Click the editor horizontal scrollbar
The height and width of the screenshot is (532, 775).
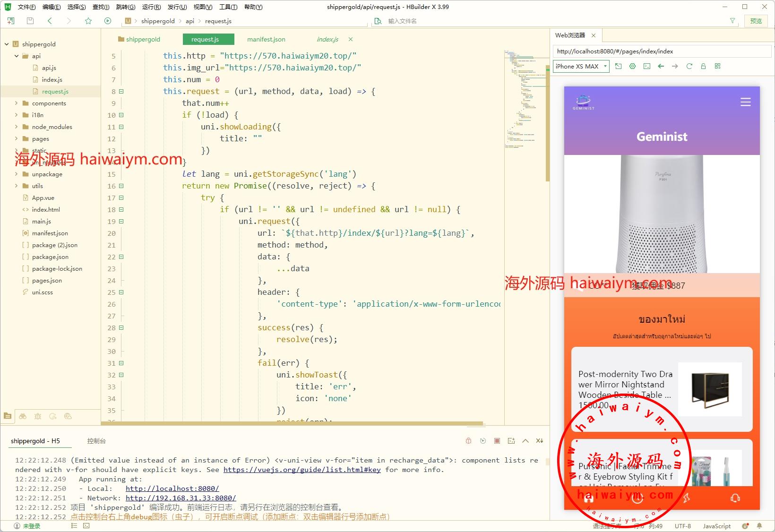tap(293, 424)
